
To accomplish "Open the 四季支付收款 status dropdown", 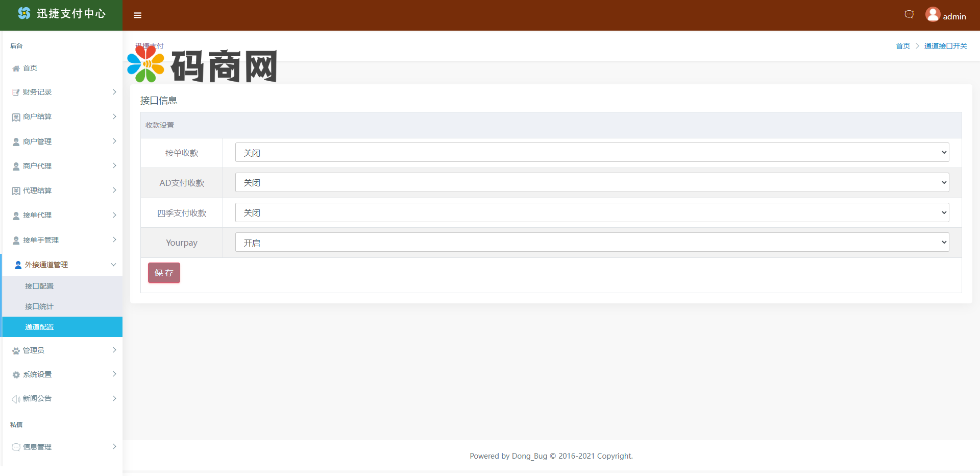I will [592, 212].
